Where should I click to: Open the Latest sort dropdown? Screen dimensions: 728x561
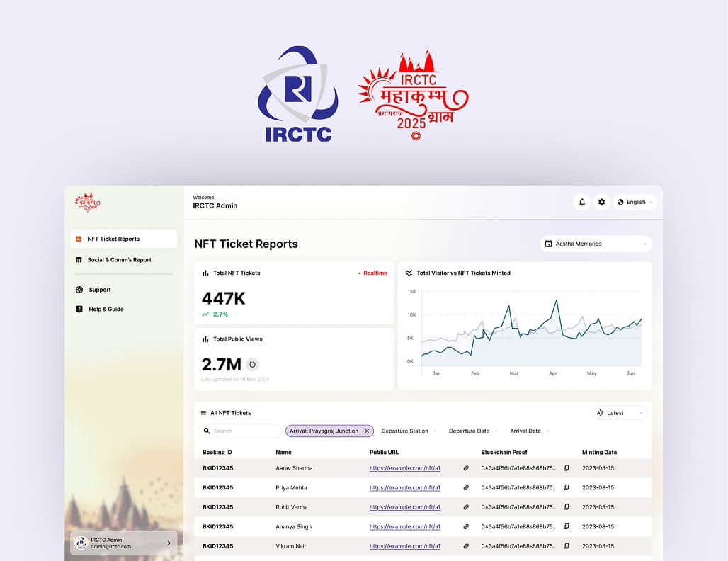(620, 413)
